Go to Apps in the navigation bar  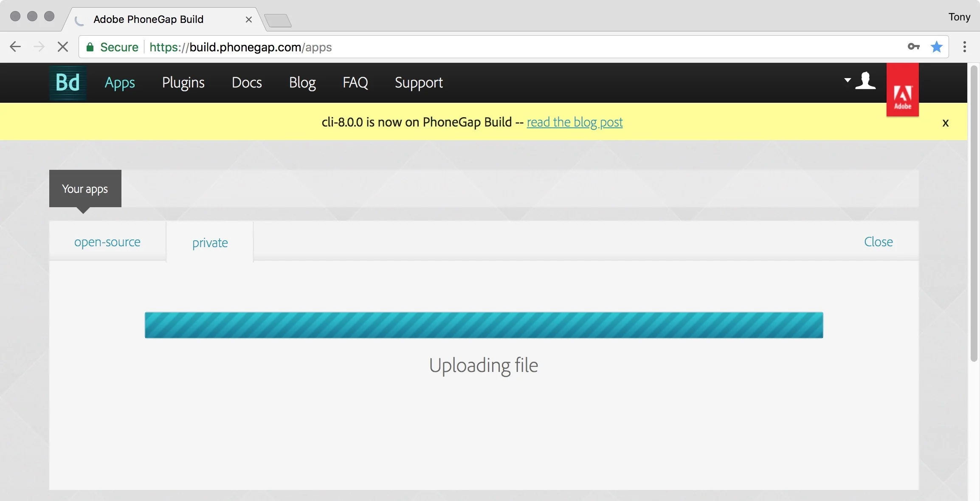point(120,83)
